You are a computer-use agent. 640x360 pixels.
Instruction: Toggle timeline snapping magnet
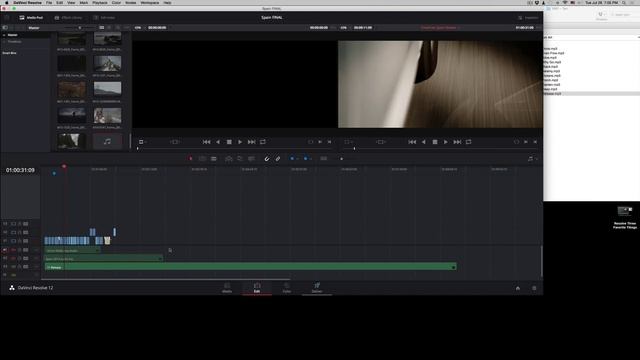click(267, 158)
